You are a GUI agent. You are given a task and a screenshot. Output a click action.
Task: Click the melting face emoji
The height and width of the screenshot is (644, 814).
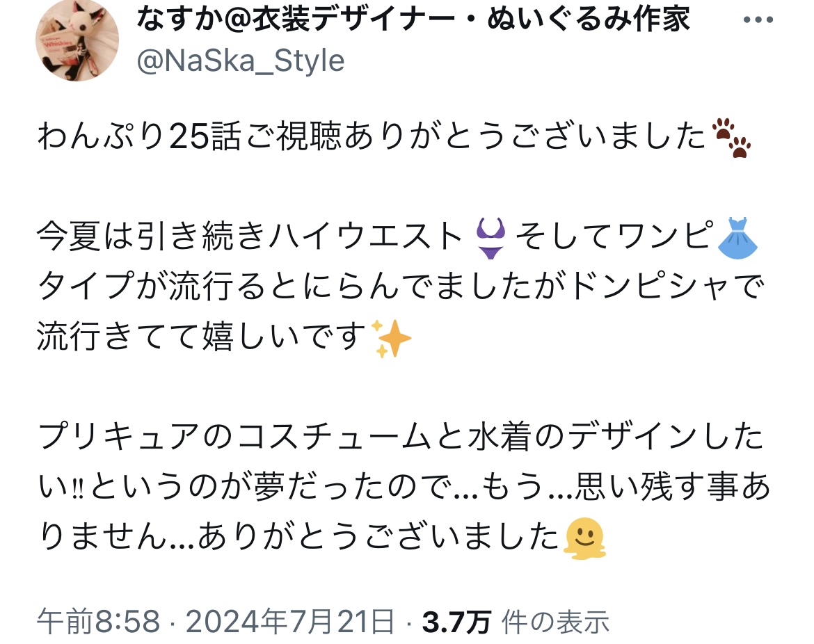click(584, 538)
